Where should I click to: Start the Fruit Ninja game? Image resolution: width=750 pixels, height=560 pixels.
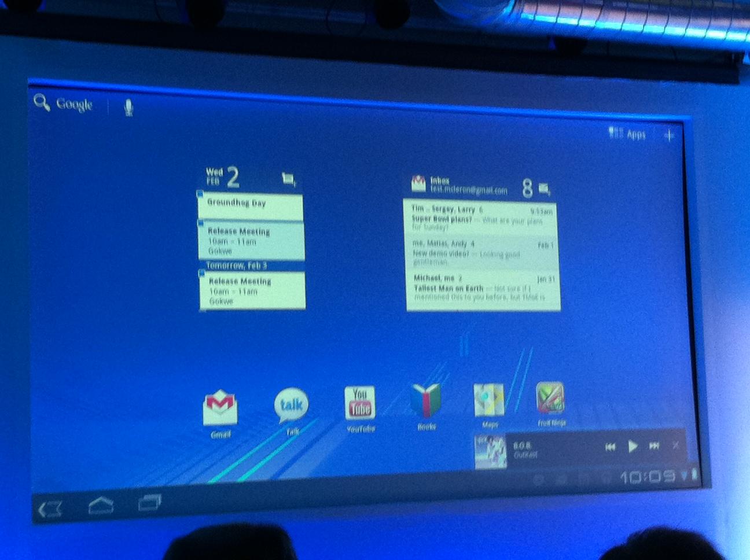click(x=550, y=398)
